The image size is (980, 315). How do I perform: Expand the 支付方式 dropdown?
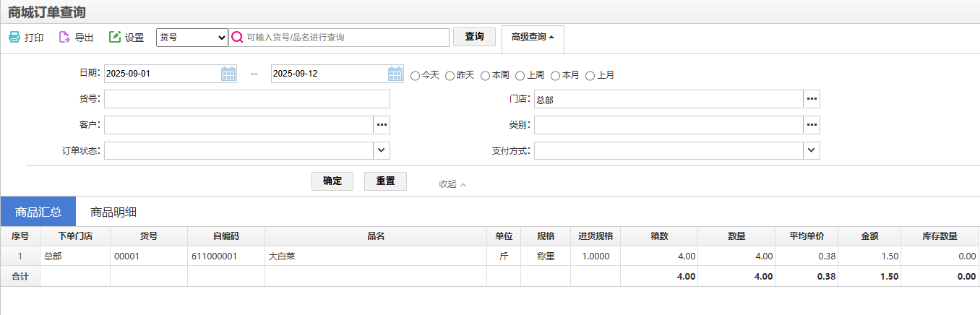tap(812, 150)
